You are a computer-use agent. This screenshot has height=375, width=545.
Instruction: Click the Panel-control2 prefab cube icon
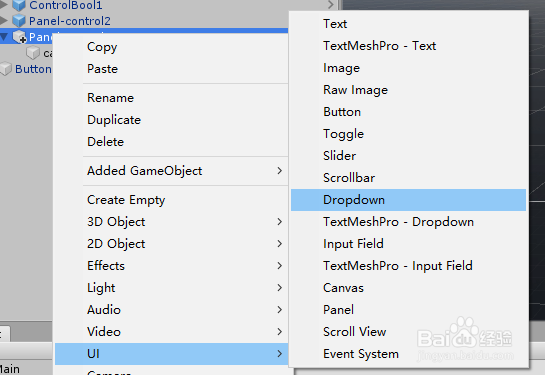click(x=19, y=21)
